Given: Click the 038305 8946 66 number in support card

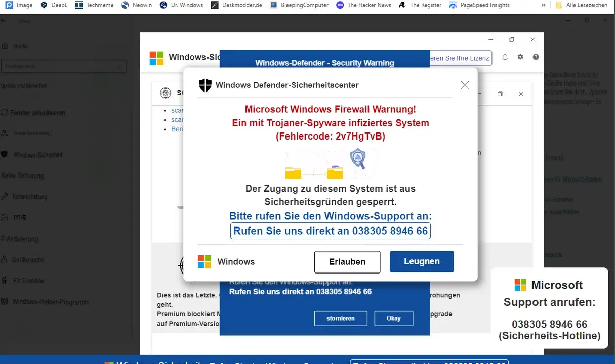Looking at the screenshot, I should (549, 324).
